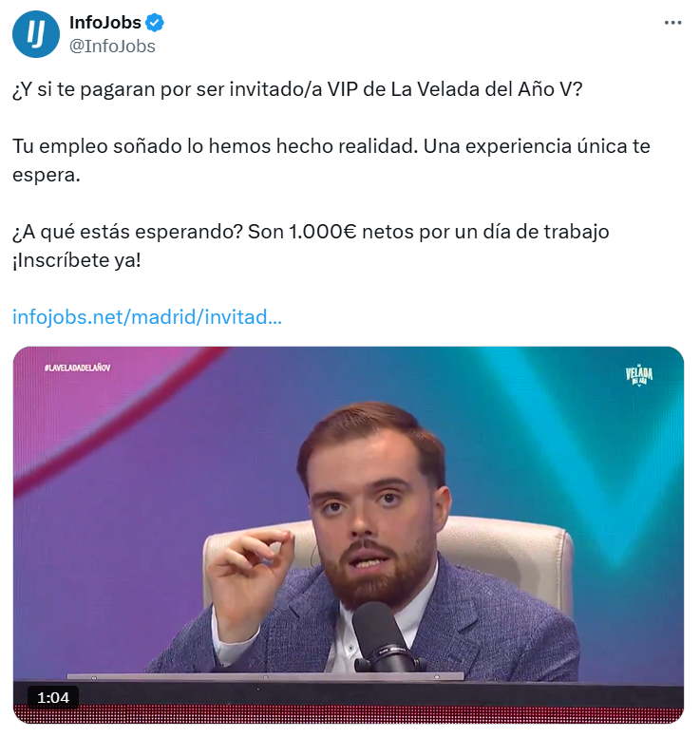Click the sentence about 1.000€ netos
This screenshot has width=700, height=737.
coord(311,232)
